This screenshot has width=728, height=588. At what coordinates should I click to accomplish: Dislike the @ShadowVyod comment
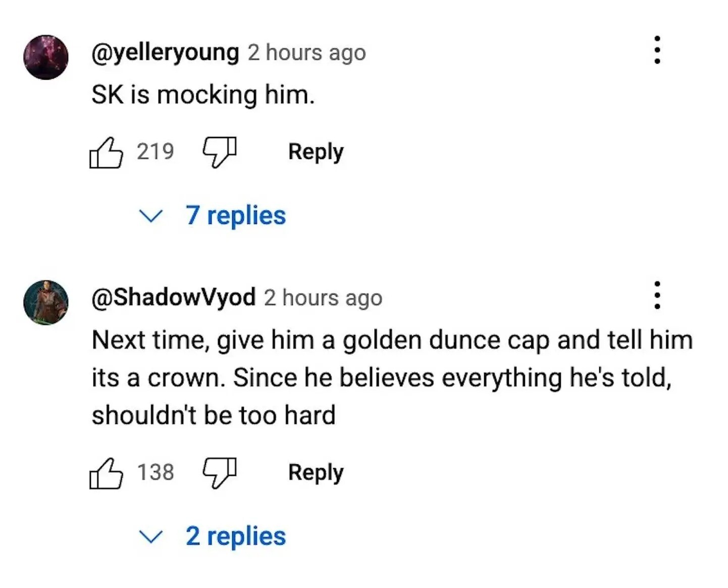(219, 473)
